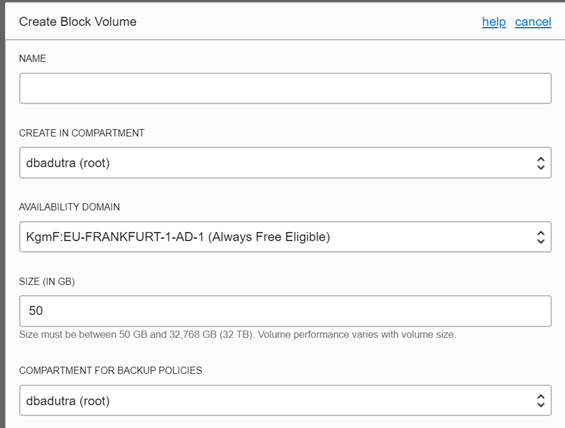Click the Create Block Volume dialog title
The image size is (565, 428).
(77, 22)
